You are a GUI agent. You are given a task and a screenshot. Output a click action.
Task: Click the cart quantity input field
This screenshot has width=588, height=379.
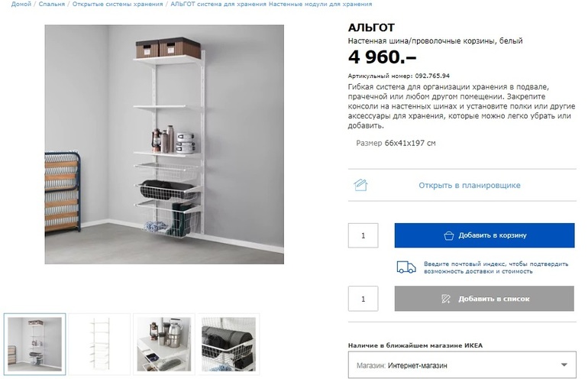click(x=363, y=235)
